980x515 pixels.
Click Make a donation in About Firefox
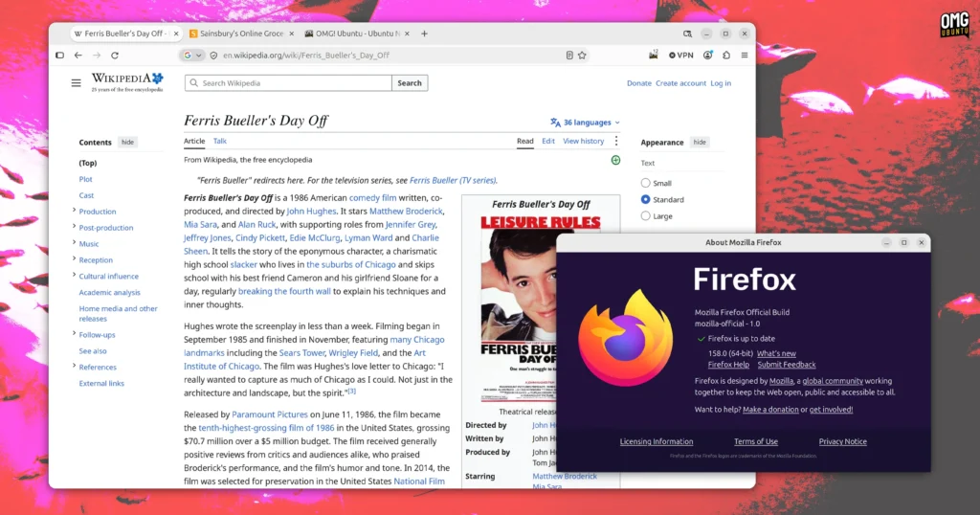(770, 410)
